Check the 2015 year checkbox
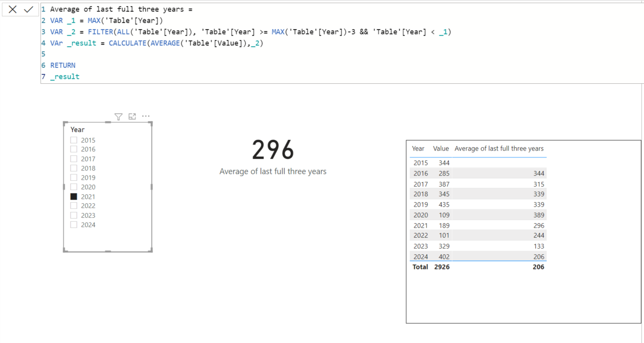644x343 pixels. coord(74,140)
